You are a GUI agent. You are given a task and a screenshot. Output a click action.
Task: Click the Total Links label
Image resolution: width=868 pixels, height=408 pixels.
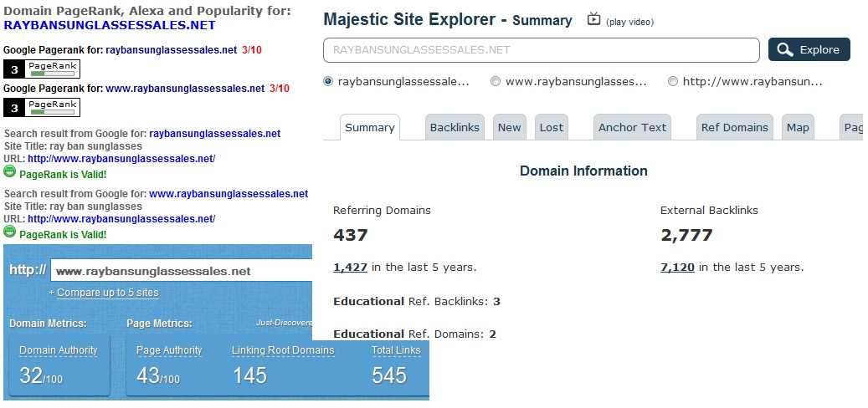click(x=396, y=350)
